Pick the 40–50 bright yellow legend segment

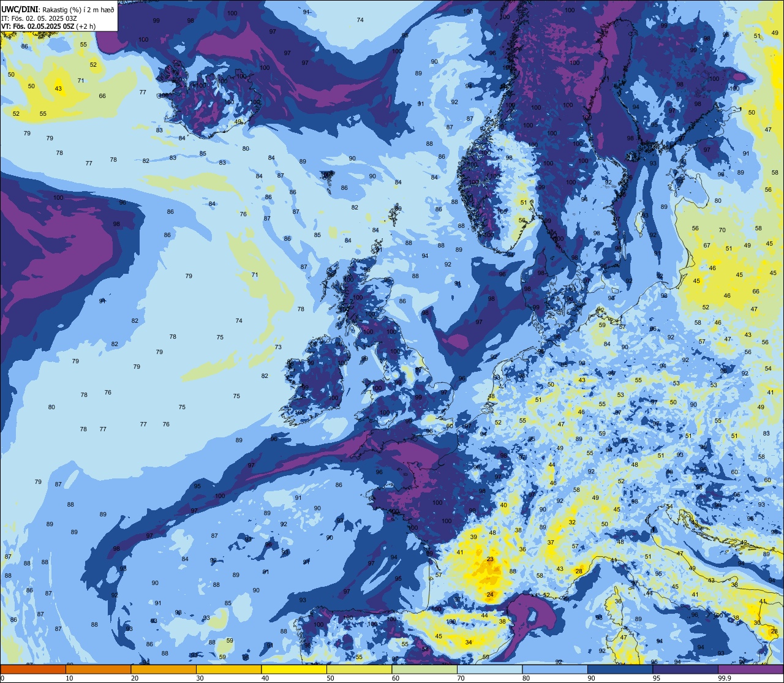[294, 670]
